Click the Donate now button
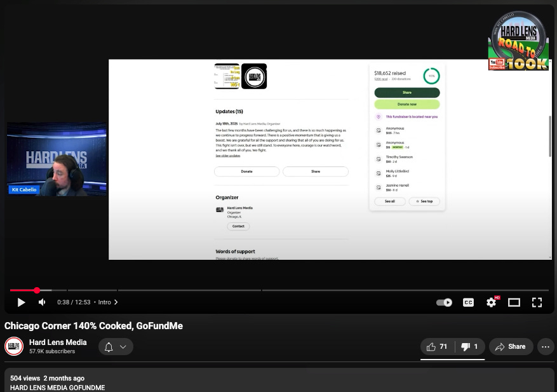The width and height of the screenshot is (557, 392). 407,104
